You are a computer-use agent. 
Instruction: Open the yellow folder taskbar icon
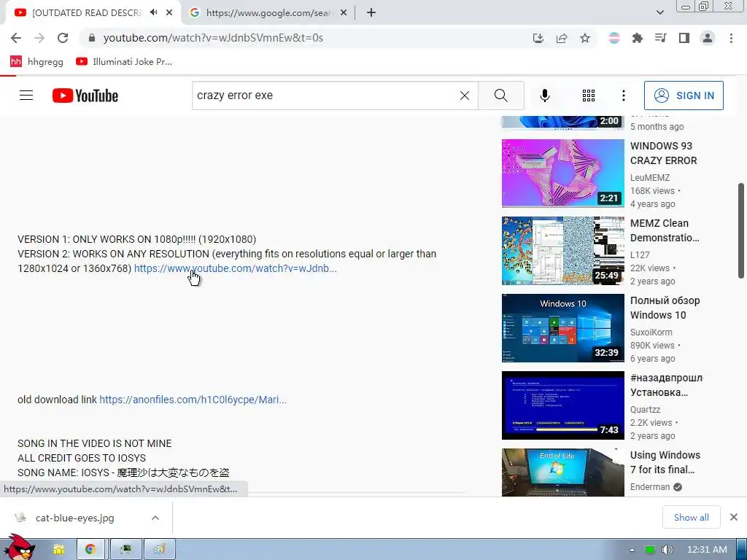point(58,550)
